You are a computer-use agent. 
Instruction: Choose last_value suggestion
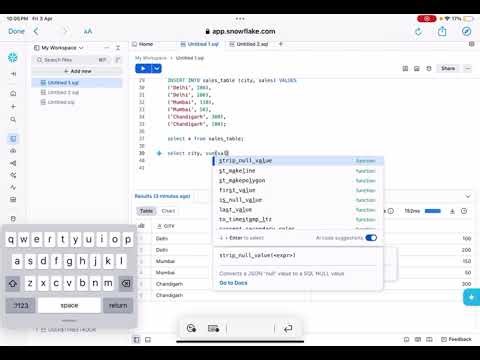[298, 210]
